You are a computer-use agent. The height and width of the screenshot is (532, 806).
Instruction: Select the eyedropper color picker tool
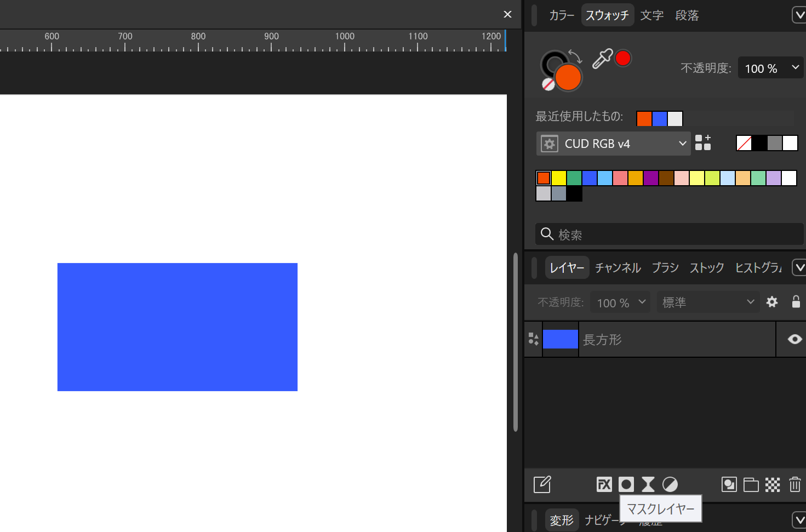click(602, 59)
